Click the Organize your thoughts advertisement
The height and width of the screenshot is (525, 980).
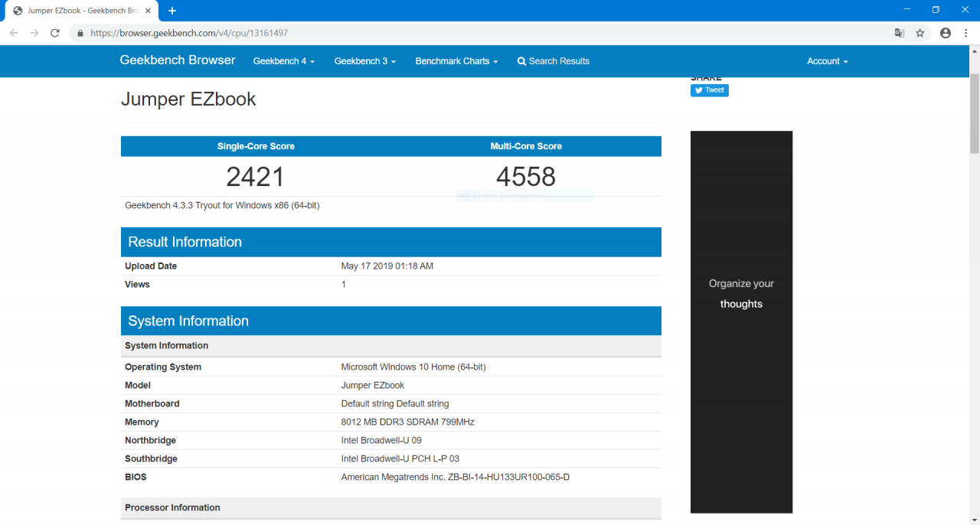[741, 321]
